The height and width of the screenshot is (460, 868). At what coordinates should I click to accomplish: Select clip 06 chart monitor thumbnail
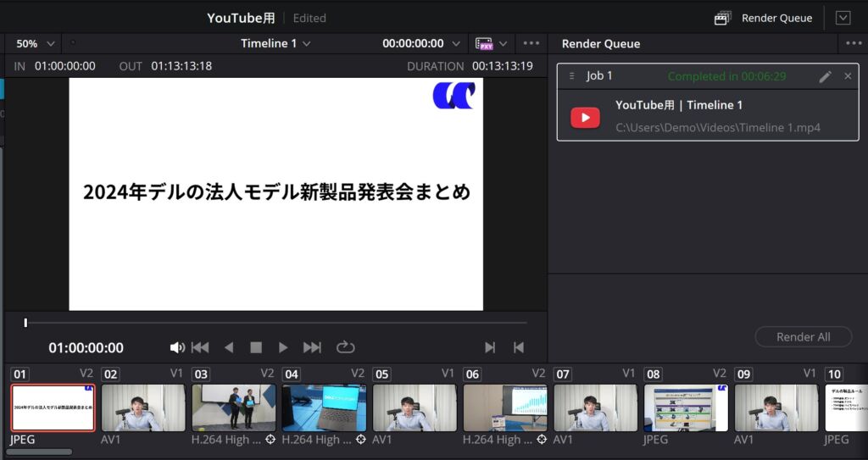click(x=505, y=408)
